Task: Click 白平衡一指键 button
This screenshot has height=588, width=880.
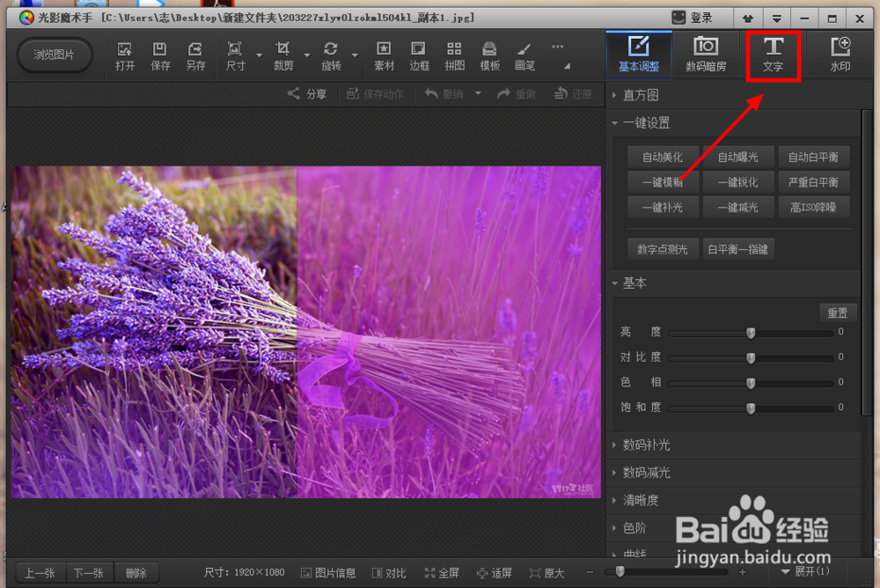Action: (x=738, y=249)
